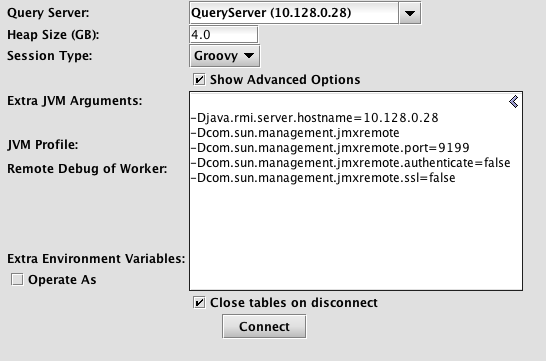
Task: Click the Extra JVM Arguments label
Action: coord(75,101)
